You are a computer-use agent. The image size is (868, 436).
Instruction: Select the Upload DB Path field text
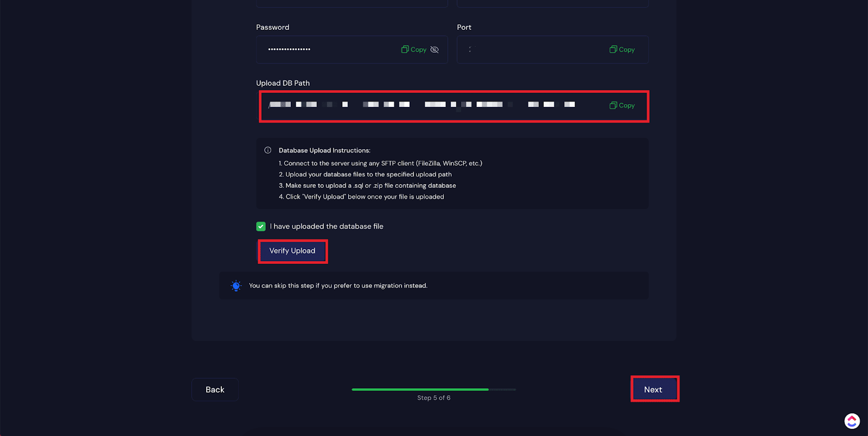pyautogui.click(x=423, y=105)
